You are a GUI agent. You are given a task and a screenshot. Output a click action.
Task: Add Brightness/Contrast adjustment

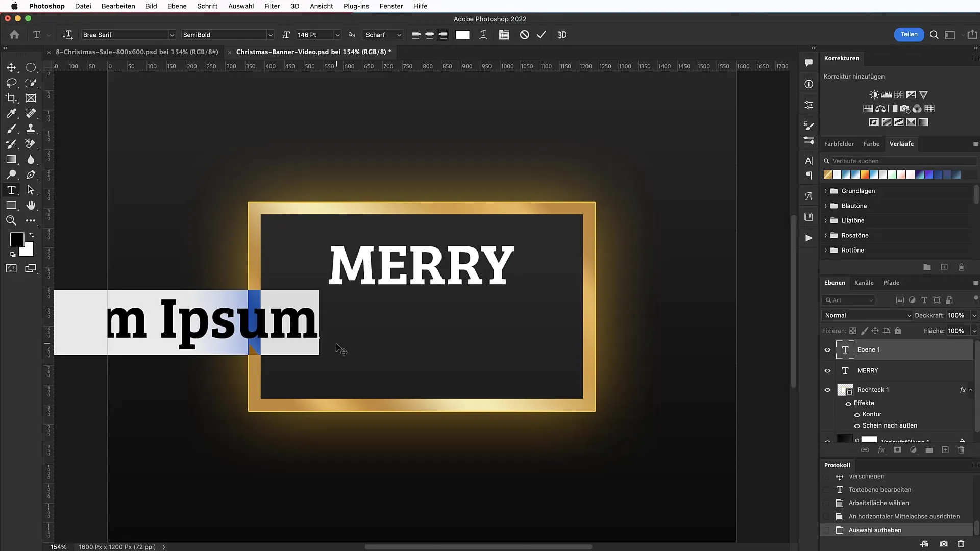point(874,95)
